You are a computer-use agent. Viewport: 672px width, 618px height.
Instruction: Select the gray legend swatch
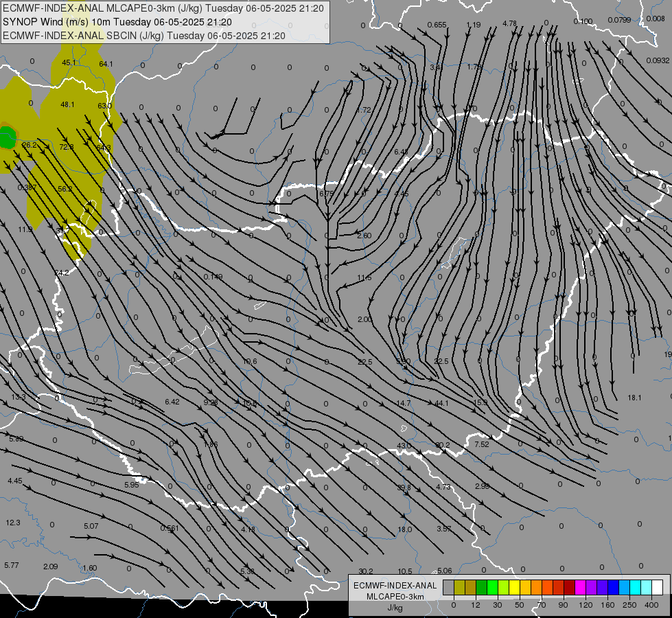pyautogui.click(x=448, y=588)
